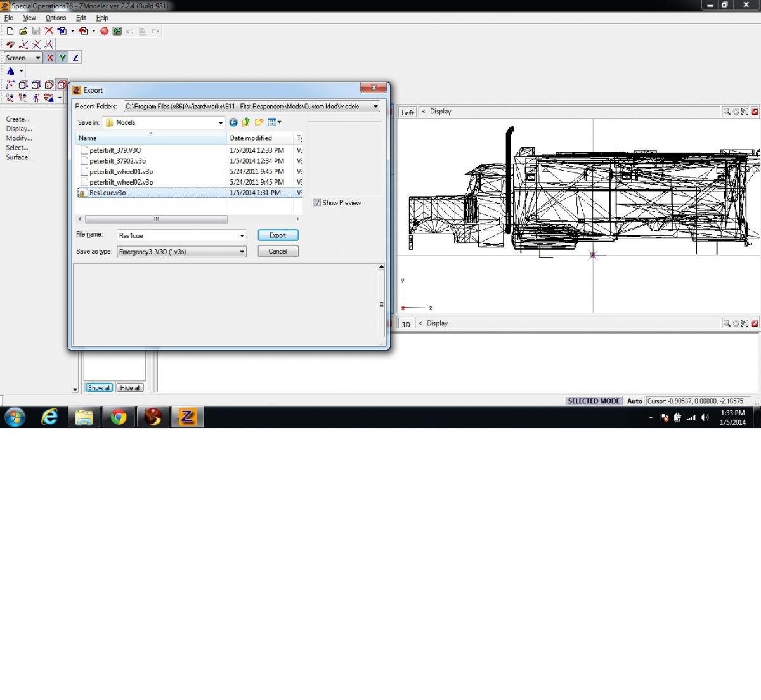Toggle the Auto status bar button

click(635, 401)
